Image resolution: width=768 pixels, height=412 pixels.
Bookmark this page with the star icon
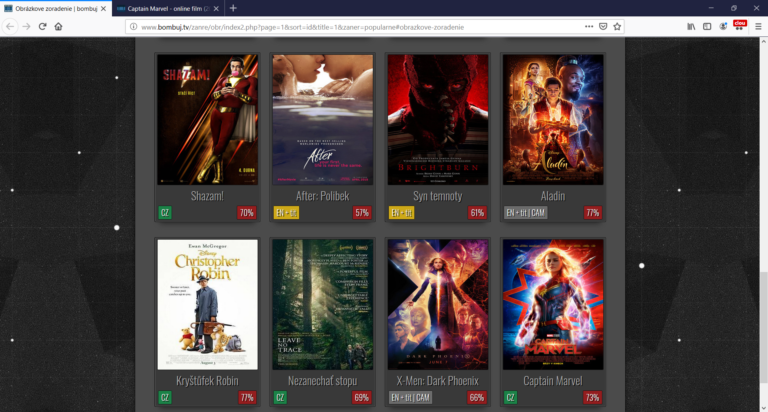pos(617,26)
